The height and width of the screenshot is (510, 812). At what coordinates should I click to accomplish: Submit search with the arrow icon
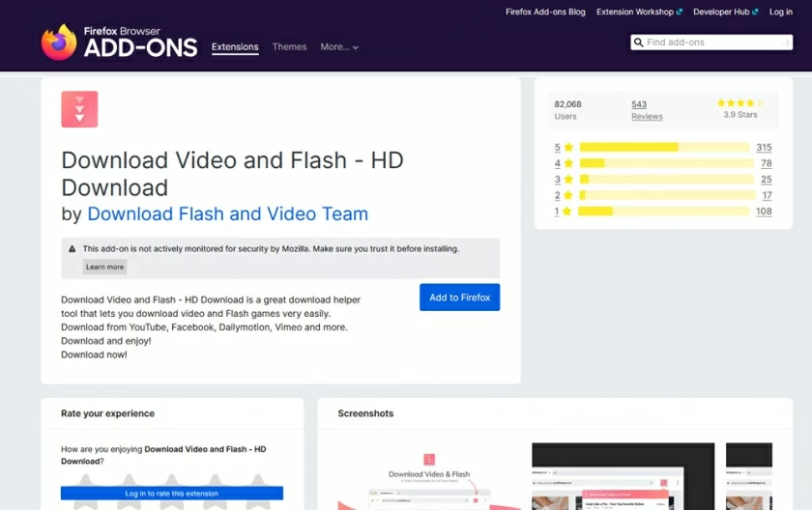[785, 42]
